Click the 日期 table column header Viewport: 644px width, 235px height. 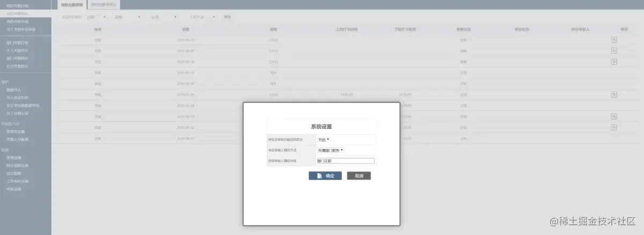coord(185,29)
